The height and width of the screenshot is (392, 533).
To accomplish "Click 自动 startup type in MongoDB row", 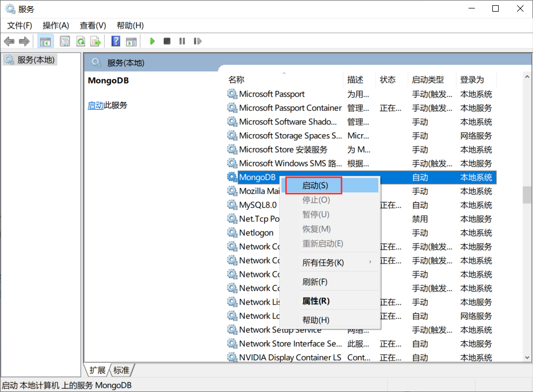I will point(420,177).
